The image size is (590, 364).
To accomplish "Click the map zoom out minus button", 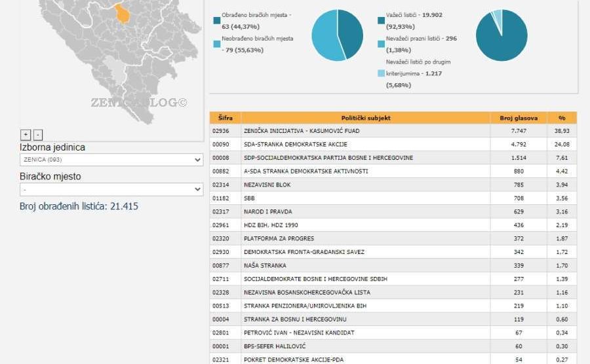I will point(38,135).
